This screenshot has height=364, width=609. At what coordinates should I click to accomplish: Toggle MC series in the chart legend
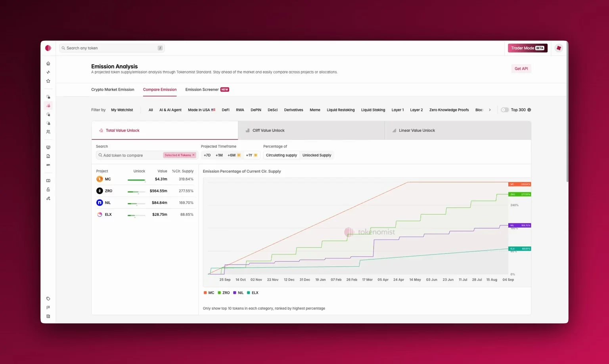(x=209, y=293)
